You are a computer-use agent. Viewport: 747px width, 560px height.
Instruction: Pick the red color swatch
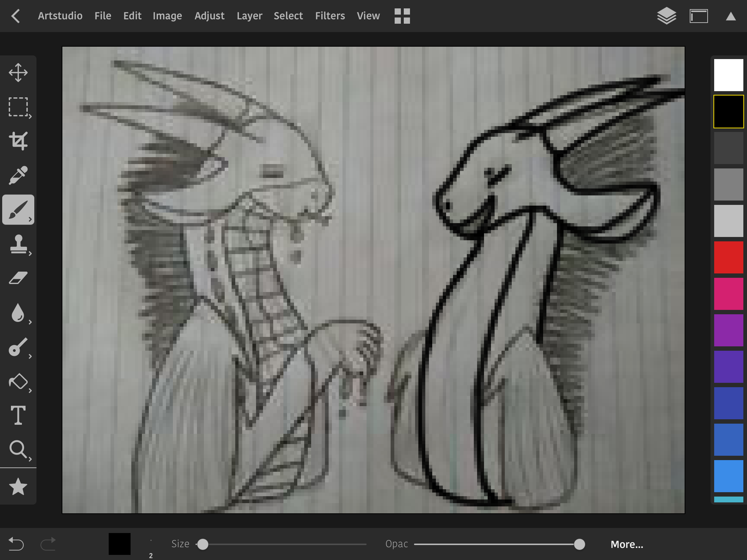click(728, 257)
